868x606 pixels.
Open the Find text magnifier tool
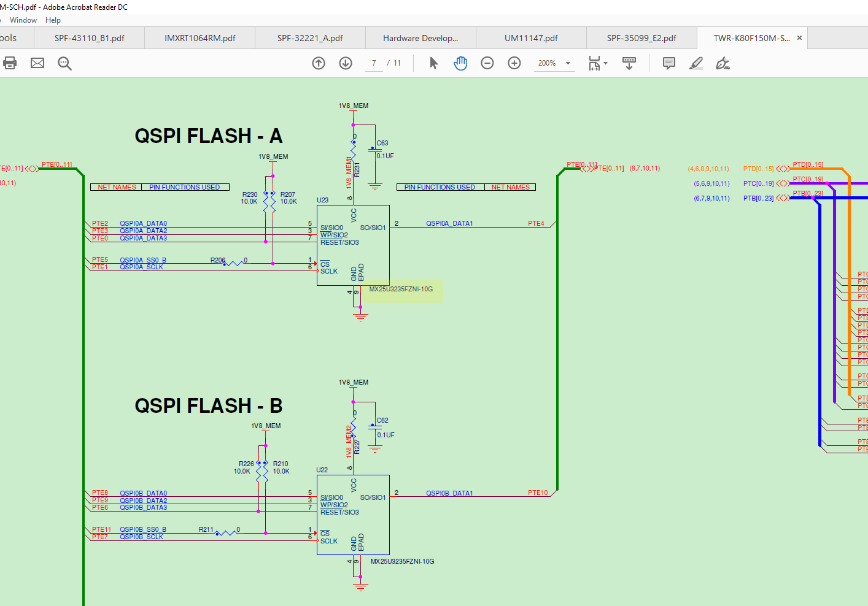[64, 63]
